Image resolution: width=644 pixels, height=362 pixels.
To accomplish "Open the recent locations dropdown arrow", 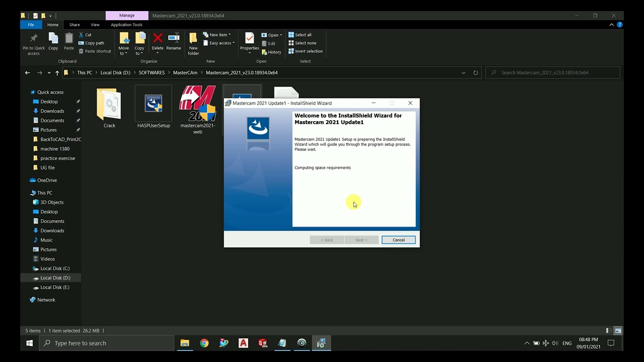I will (x=49, y=72).
